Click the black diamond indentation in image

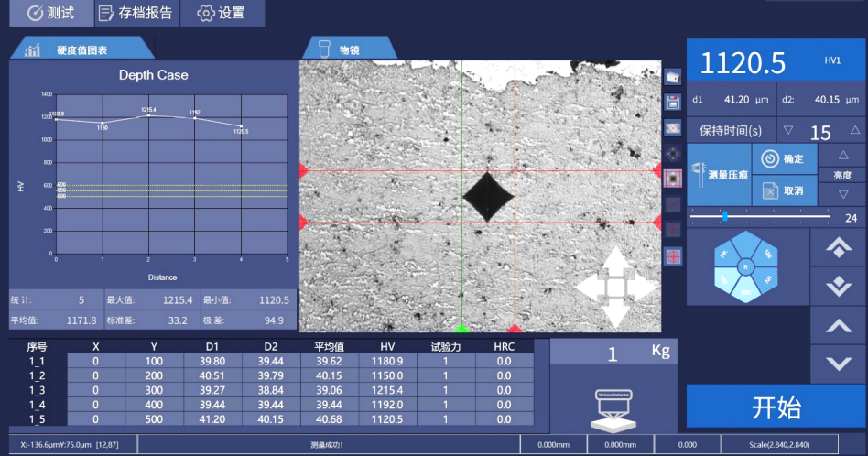(488, 197)
